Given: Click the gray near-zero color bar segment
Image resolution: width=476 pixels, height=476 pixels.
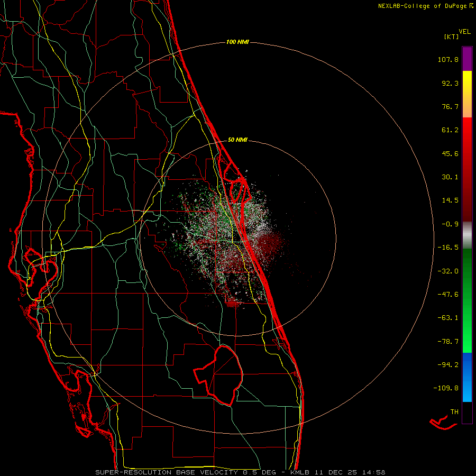Looking at the screenshot, I should tap(467, 235).
